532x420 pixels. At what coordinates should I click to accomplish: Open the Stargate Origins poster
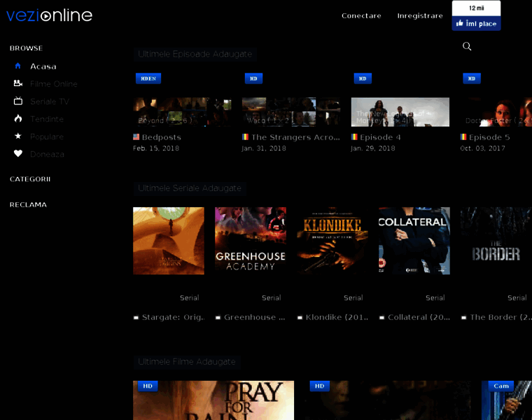point(169,241)
